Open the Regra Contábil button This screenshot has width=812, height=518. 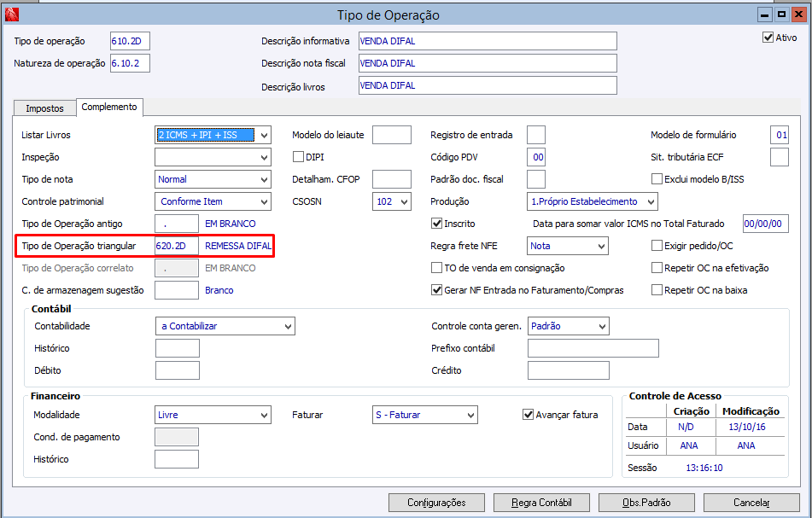pos(541,503)
